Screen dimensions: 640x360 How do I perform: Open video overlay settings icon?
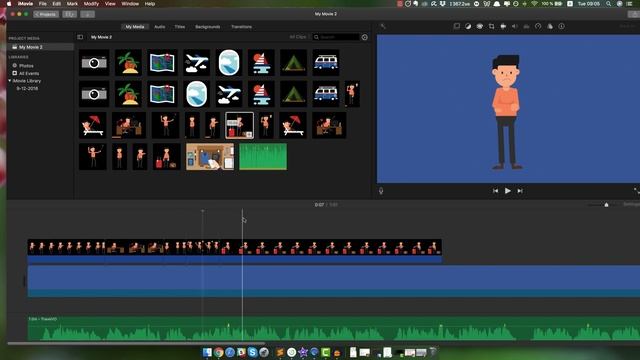pos(457,27)
